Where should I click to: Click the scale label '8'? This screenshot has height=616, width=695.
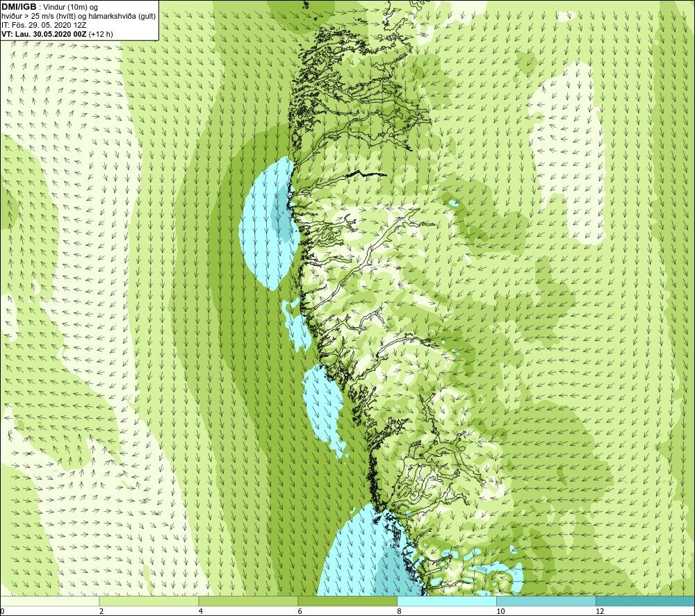400,611
